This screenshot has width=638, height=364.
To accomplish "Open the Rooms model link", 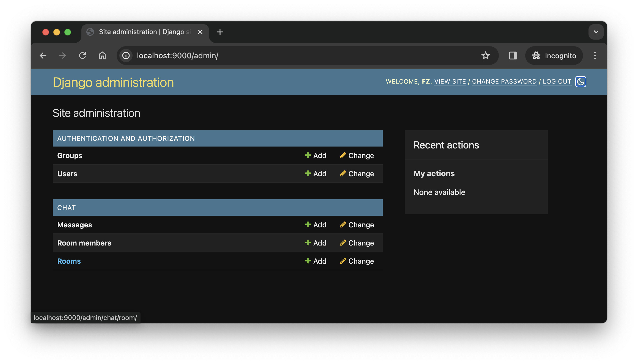I will pyautogui.click(x=69, y=261).
